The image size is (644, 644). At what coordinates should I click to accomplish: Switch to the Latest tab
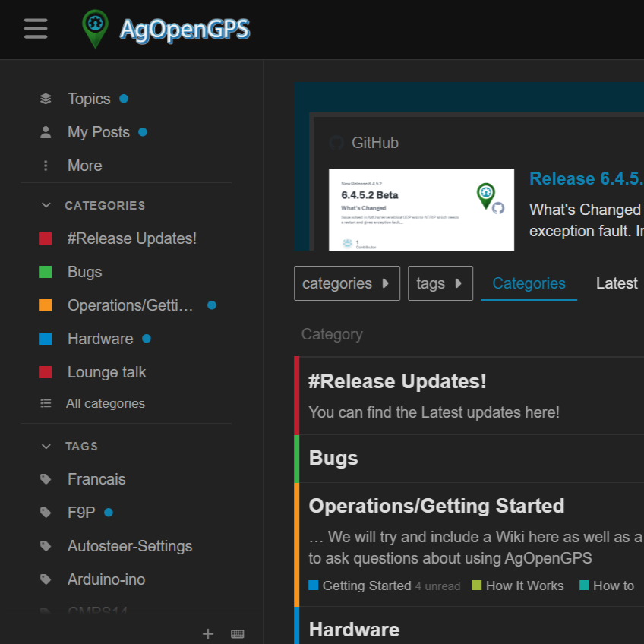click(616, 283)
